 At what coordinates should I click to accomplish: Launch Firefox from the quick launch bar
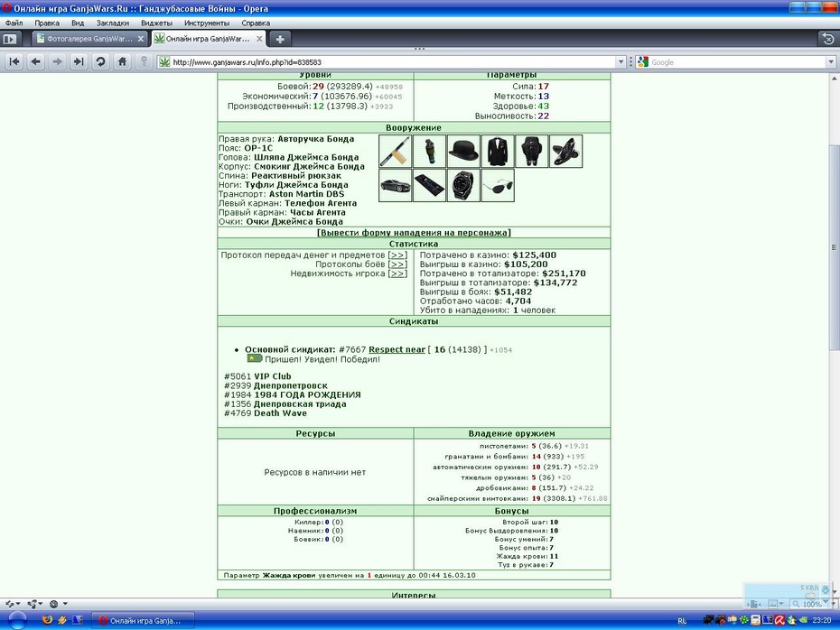[x=47, y=620]
